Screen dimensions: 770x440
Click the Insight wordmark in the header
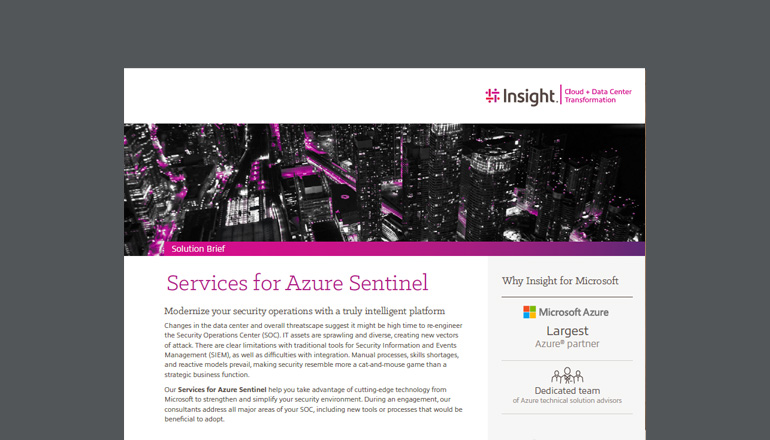528,96
